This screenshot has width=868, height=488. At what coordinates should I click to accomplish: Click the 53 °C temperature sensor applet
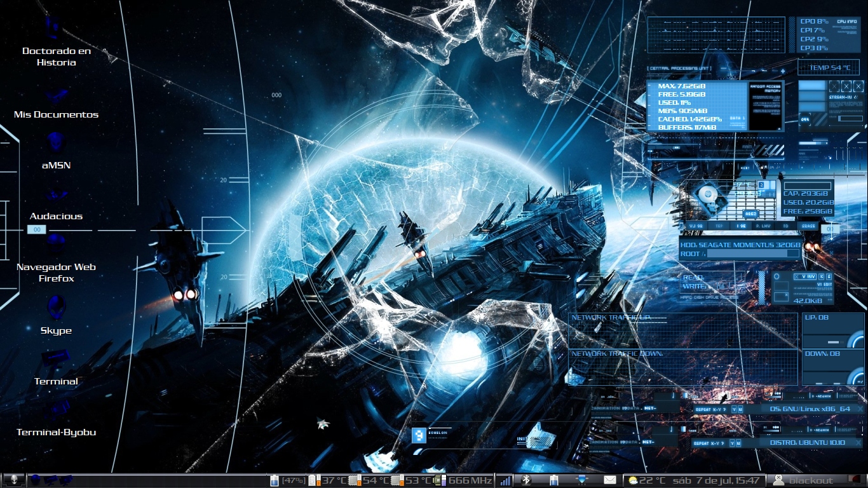click(x=410, y=480)
